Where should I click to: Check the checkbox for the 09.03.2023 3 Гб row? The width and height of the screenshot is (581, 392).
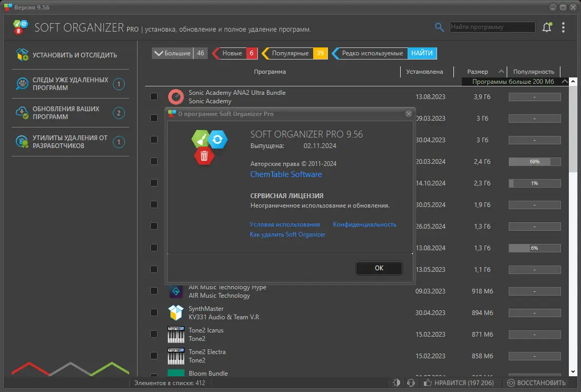point(154,117)
